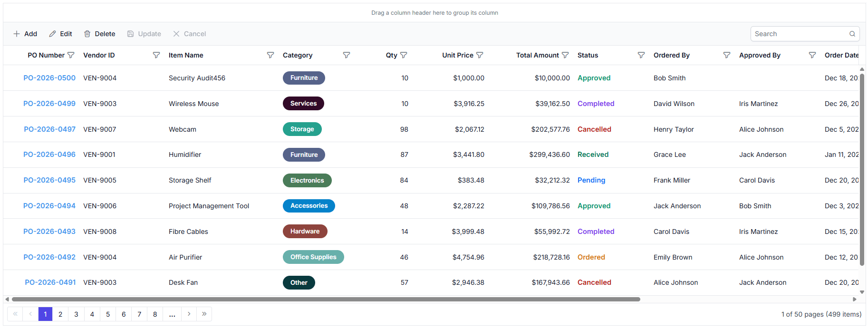Open the PO-2026-0497 link

(49, 129)
